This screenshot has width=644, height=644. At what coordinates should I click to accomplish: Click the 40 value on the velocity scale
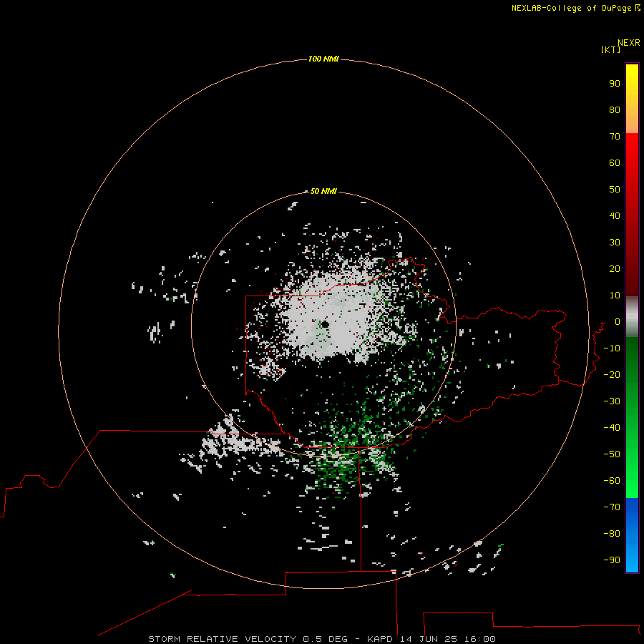pyautogui.click(x=615, y=216)
